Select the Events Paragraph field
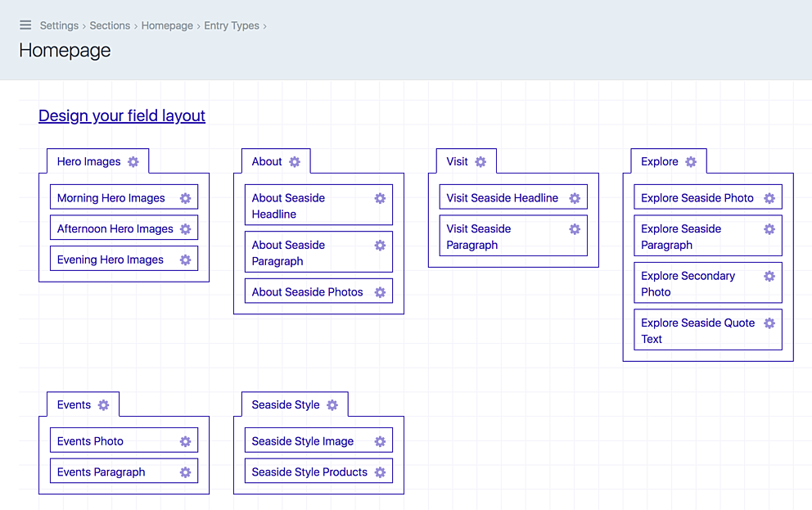Viewport: 812px width, 510px height. click(x=124, y=472)
